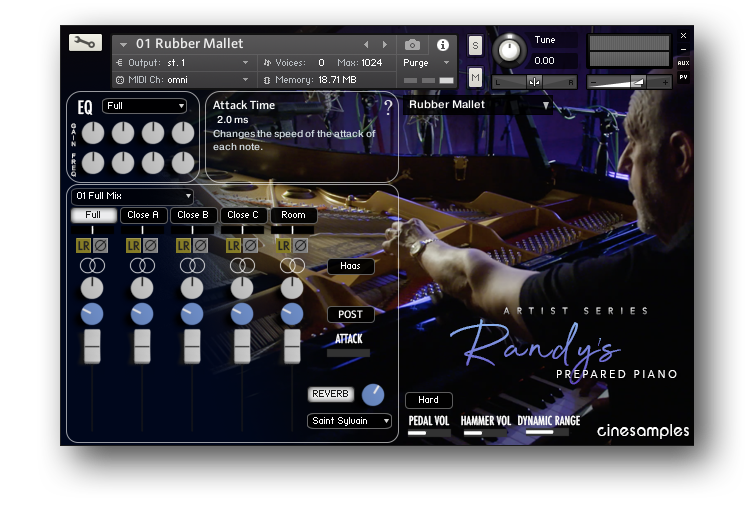Click the first EQ gain knob
The image size is (754, 506).
coord(93,133)
